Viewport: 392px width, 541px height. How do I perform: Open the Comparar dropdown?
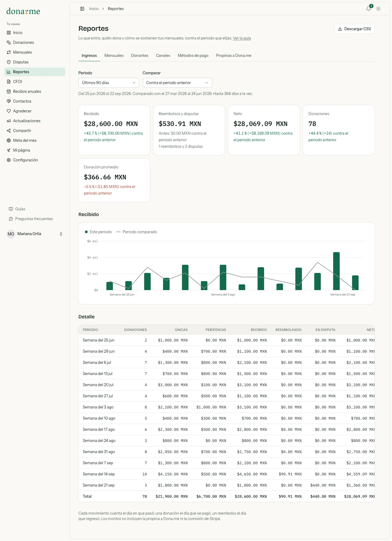(x=177, y=83)
